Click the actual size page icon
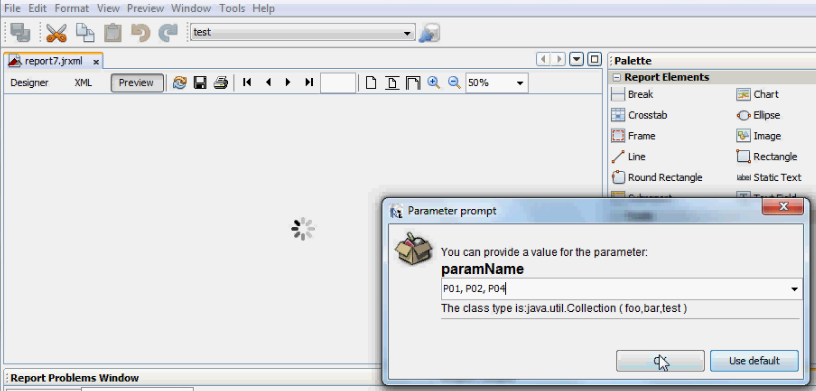816x391 pixels. coord(371,83)
